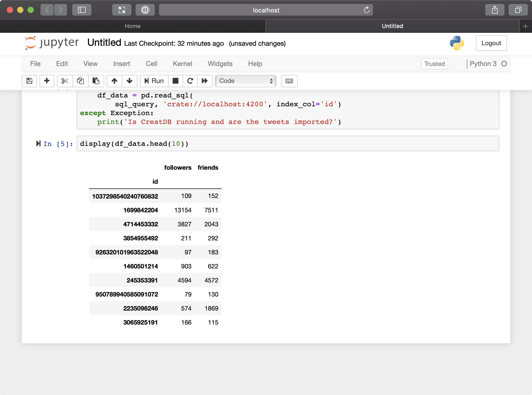This screenshot has width=532, height=395.
Task: Click the save and checkpoint icon
Action: click(x=29, y=81)
